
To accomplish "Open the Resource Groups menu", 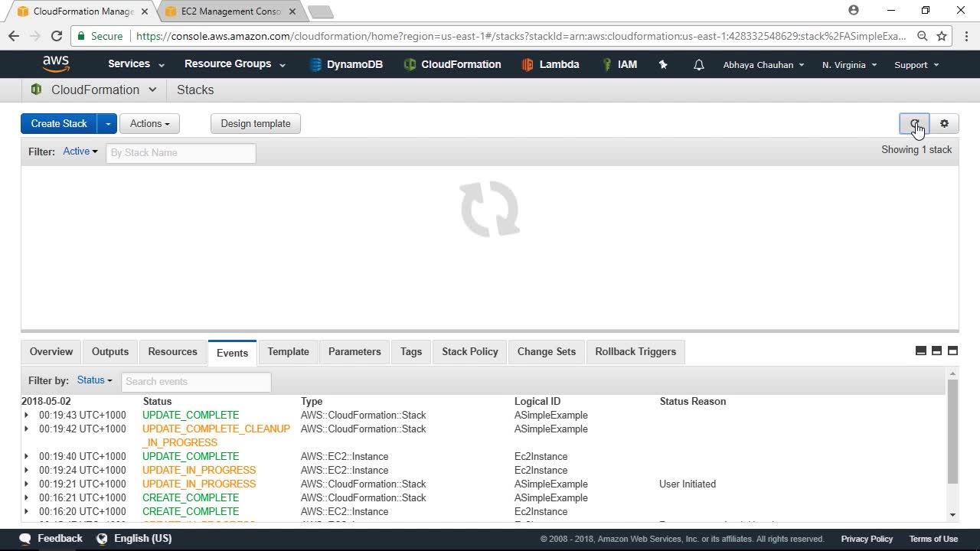I will pyautogui.click(x=235, y=64).
